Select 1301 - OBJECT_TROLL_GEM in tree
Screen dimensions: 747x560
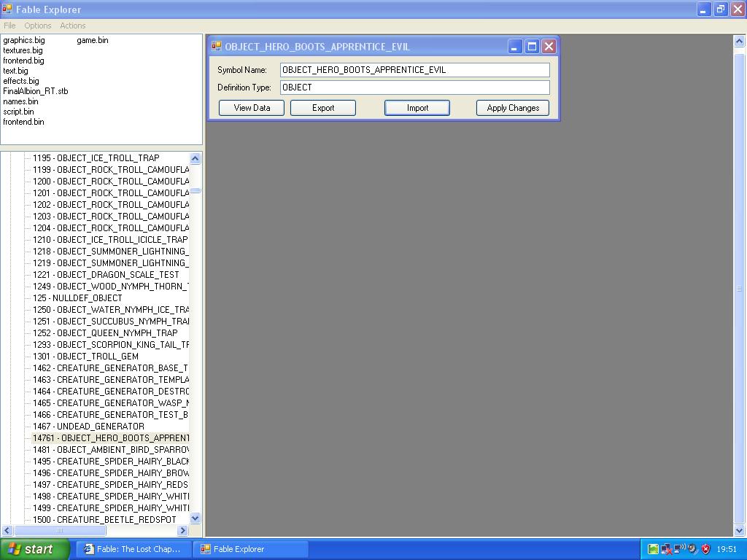(85, 357)
